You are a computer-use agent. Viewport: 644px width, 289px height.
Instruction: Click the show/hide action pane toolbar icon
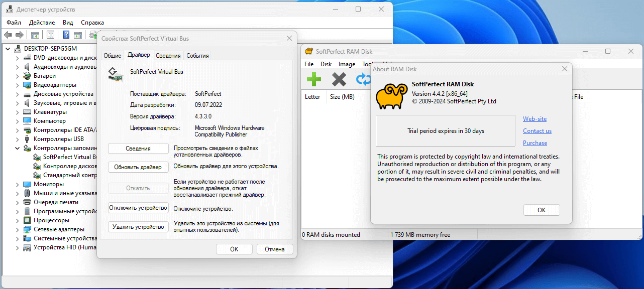tap(78, 35)
